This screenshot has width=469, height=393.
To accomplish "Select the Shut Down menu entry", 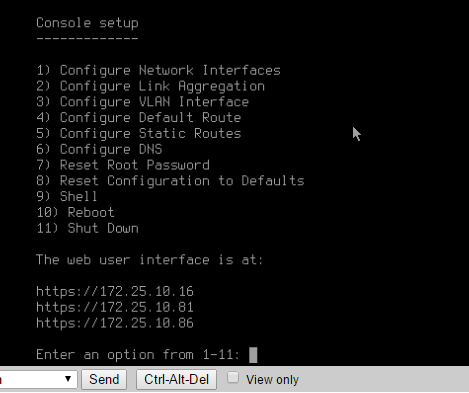I will pos(87,228).
